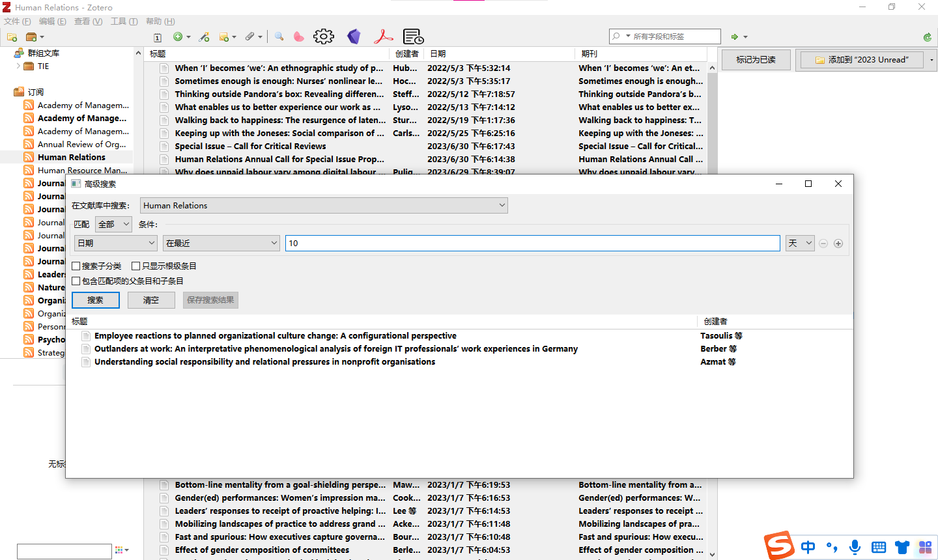
Task: Click the shirt skin icon in IME bar
Action: (x=902, y=547)
